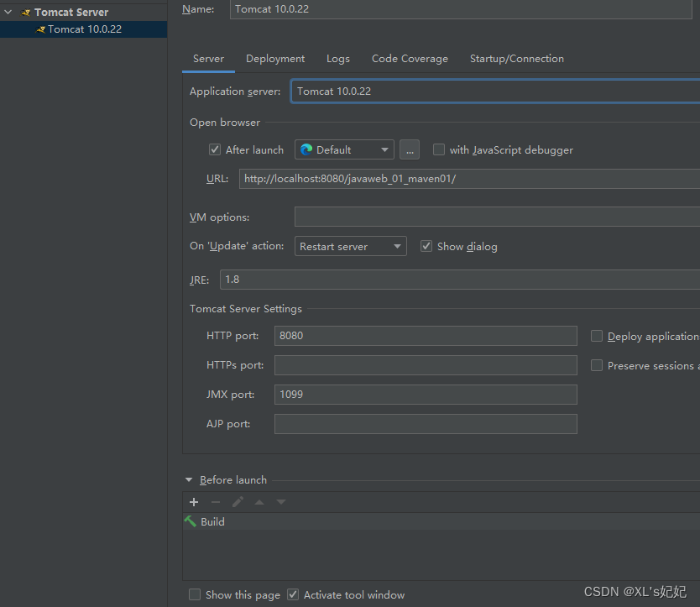Click the move task up arrow icon
Image resolution: width=700 pixels, height=607 pixels.
259,502
